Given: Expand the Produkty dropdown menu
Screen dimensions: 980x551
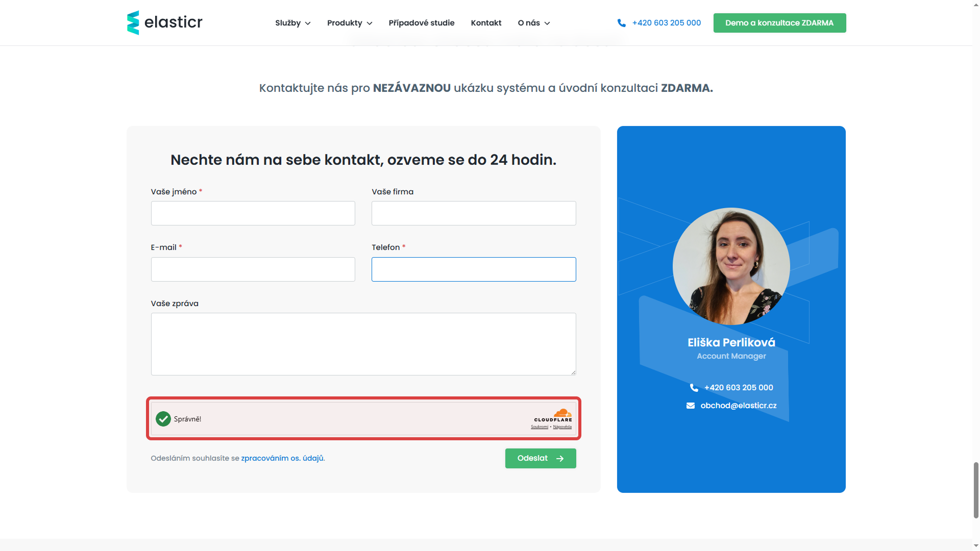Looking at the screenshot, I should 350,23.
